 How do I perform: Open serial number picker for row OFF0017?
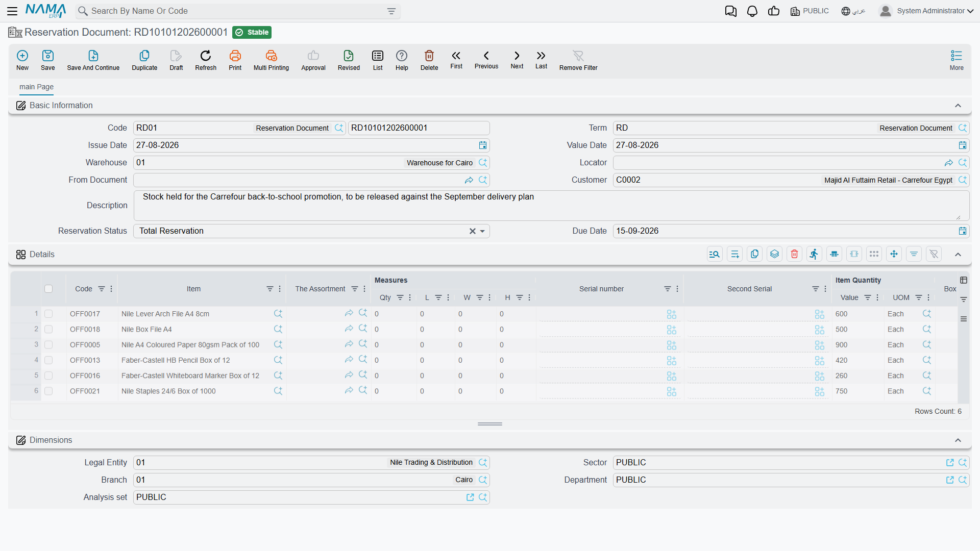[672, 314]
